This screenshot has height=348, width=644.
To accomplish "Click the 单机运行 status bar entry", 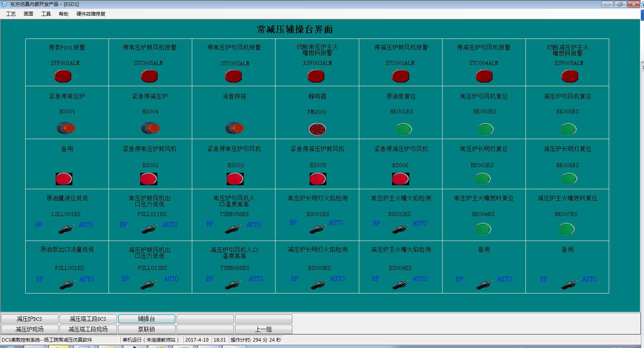I will pyautogui.click(x=151, y=340).
